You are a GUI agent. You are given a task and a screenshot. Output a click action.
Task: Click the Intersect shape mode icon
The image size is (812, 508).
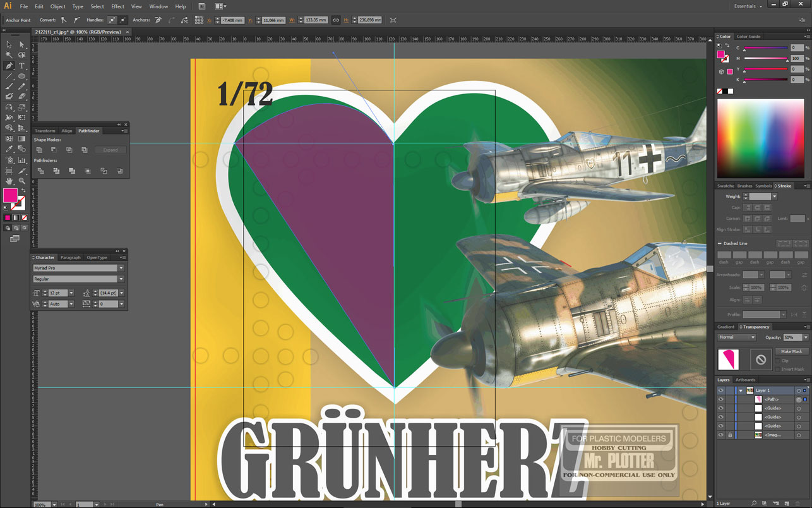(x=69, y=150)
